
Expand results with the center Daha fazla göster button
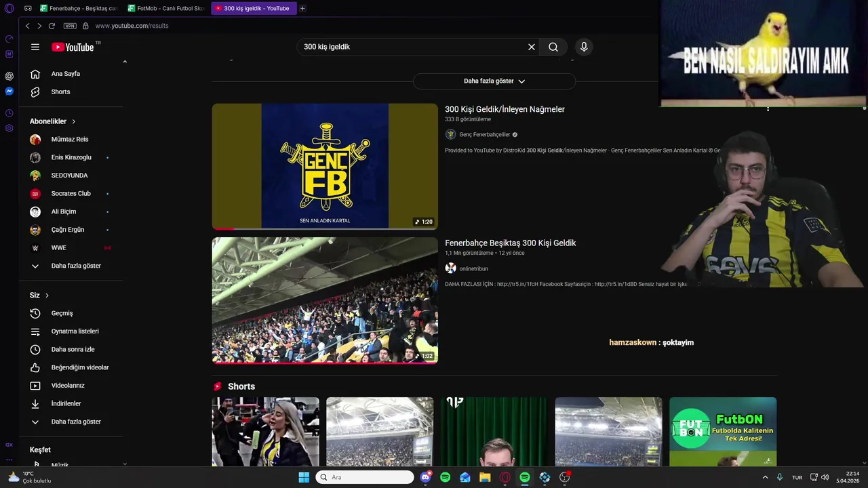pos(494,81)
